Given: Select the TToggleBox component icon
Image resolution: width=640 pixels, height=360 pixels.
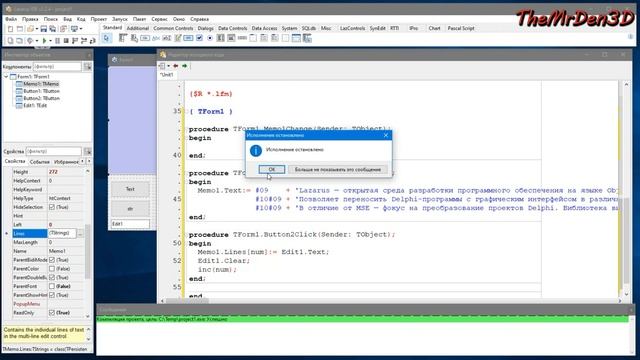Looking at the screenshot, I should coord(188,38).
